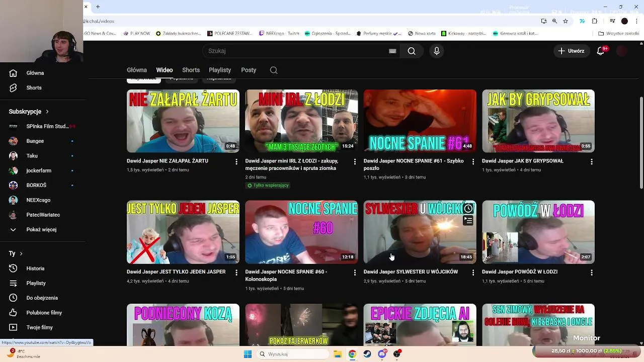
Task: Open the Główna home sidebar icon
Action: (x=13, y=73)
